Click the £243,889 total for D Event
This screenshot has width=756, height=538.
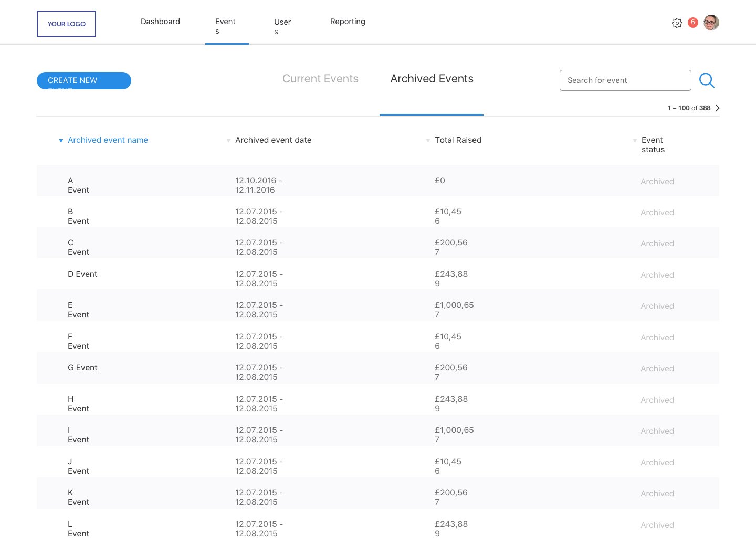point(451,279)
